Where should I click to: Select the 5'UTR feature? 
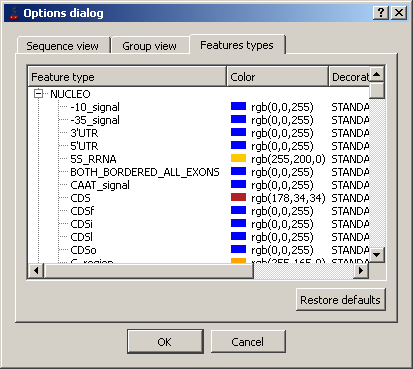[x=84, y=146]
